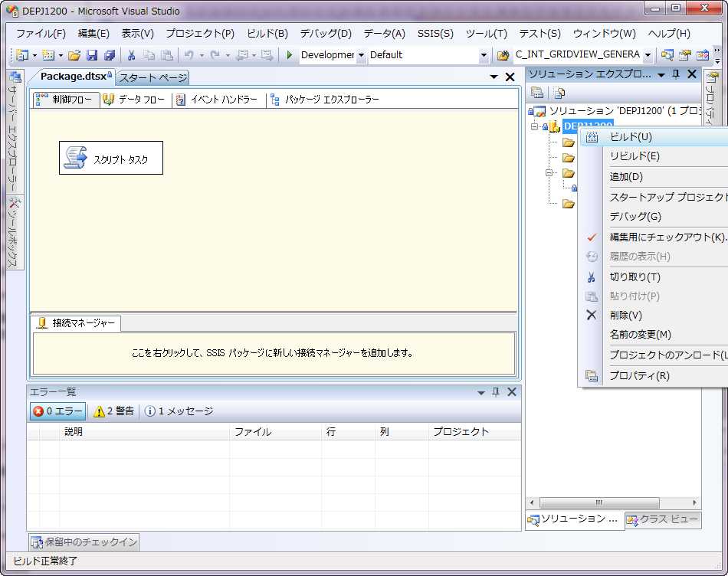Sort the error list by ファイル column

click(x=275, y=432)
